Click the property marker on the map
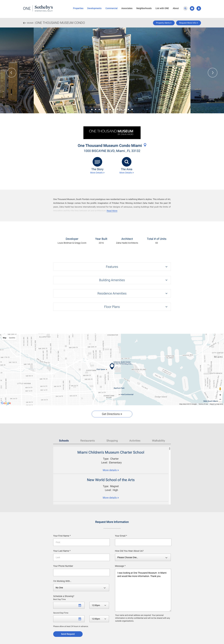The height and width of the screenshot is (644, 224). point(112,366)
